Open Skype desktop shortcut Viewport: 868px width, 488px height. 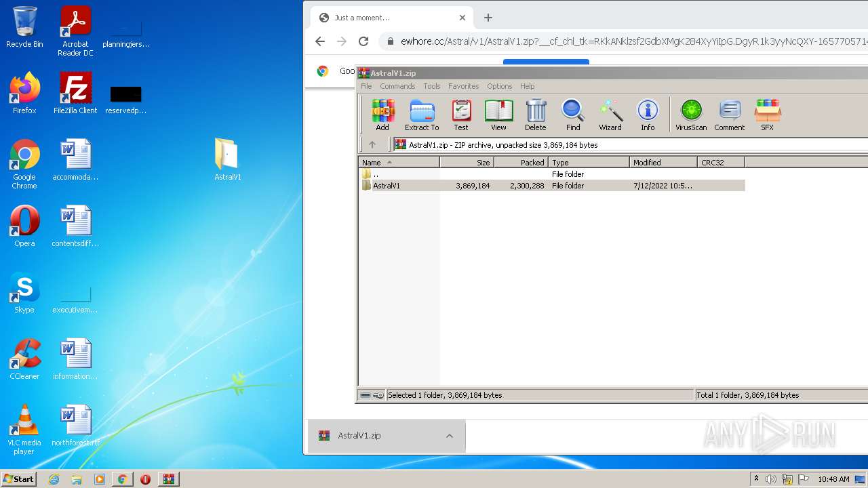point(24,293)
